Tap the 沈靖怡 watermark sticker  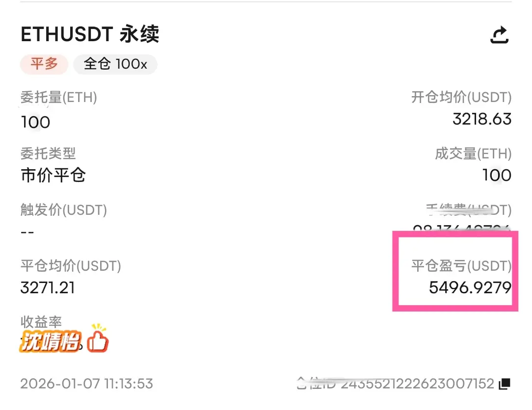click(51, 341)
